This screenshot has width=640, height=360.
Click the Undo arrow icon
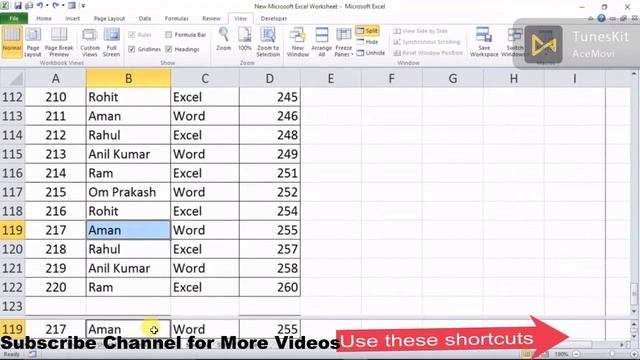40,6
